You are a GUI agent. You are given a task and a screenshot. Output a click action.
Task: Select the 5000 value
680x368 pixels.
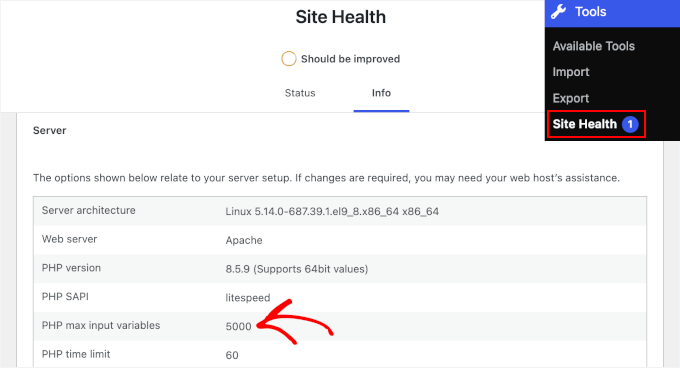click(239, 326)
